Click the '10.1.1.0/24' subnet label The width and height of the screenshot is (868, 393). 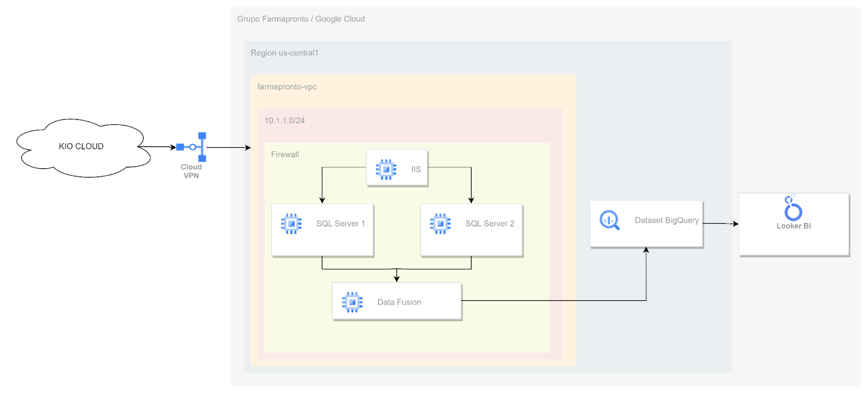(x=285, y=121)
